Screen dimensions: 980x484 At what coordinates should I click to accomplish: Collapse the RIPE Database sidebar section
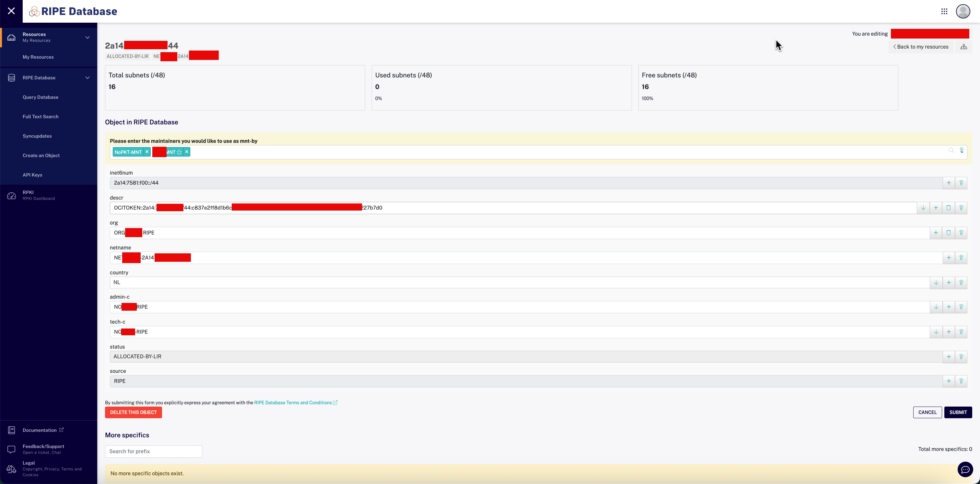pyautogui.click(x=87, y=77)
